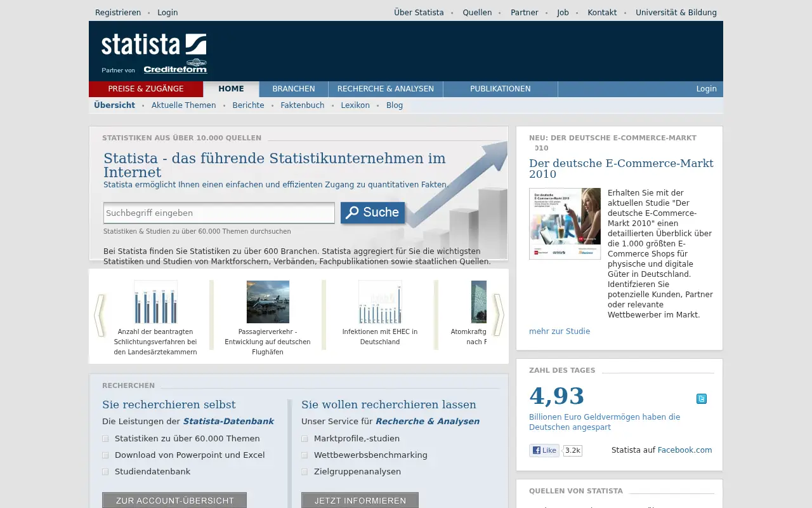This screenshot has height=508, width=812.
Task: Click the previous carousel arrow
Action: point(99,315)
